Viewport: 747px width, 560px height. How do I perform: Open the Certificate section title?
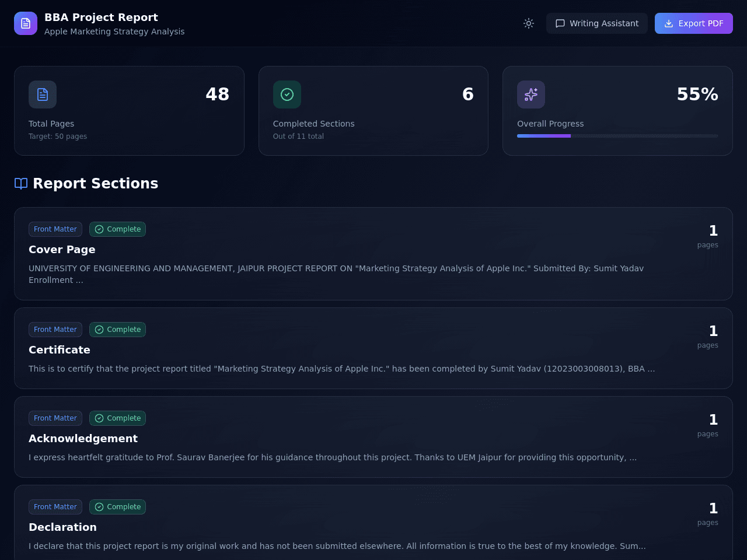(x=60, y=350)
